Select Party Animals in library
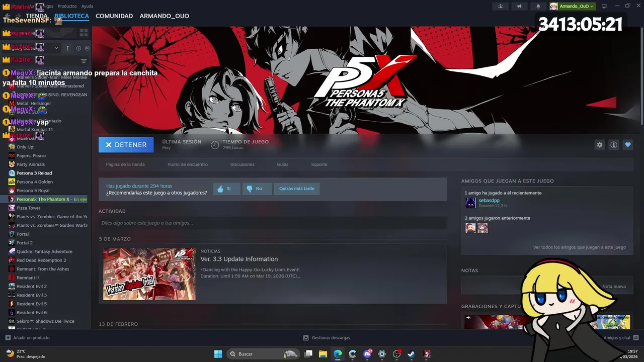 point(31,164)
